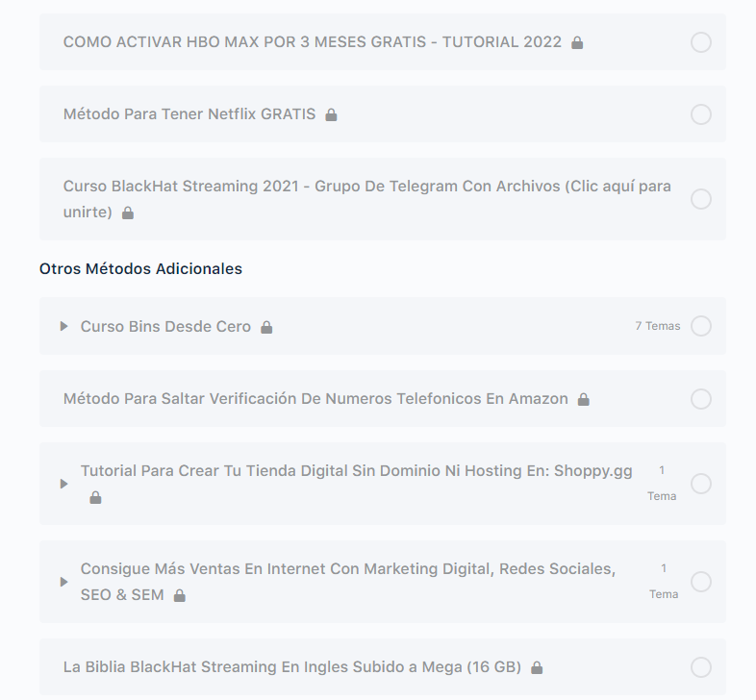The width and height of the screenshot is (756, 700).
Task: Toggle completion circle for Amazon verification method
Action: pos(700,399)
